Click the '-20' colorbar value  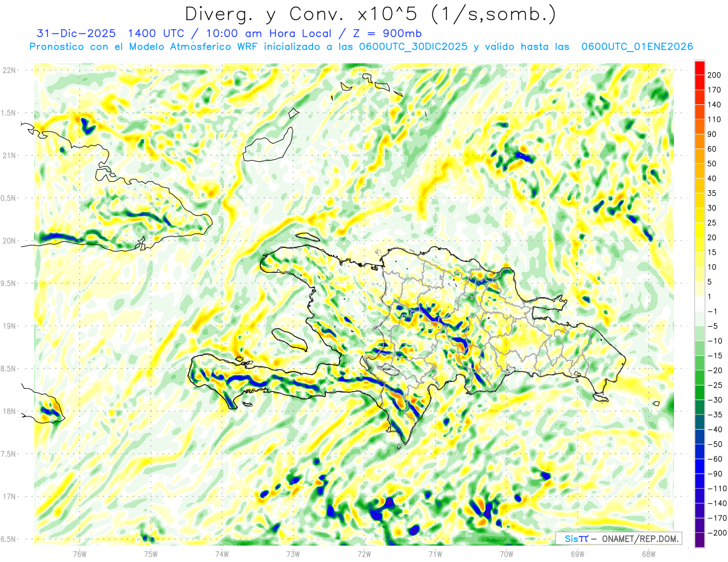[x=716, y=370]
